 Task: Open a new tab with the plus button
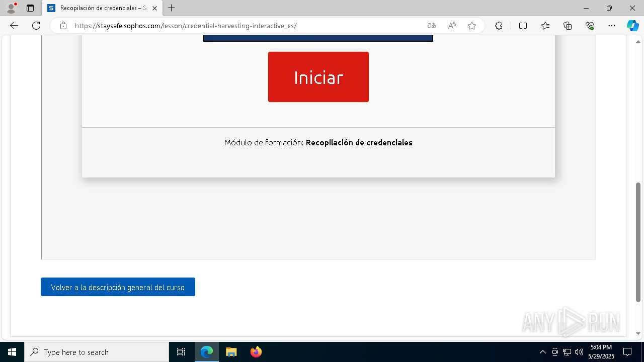pos(172,8)
